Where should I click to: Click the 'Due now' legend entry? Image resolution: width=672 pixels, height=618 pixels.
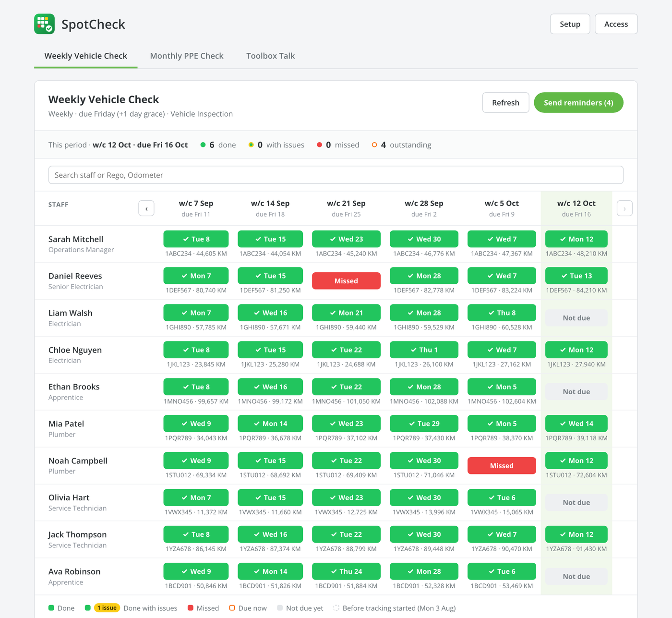248,608
